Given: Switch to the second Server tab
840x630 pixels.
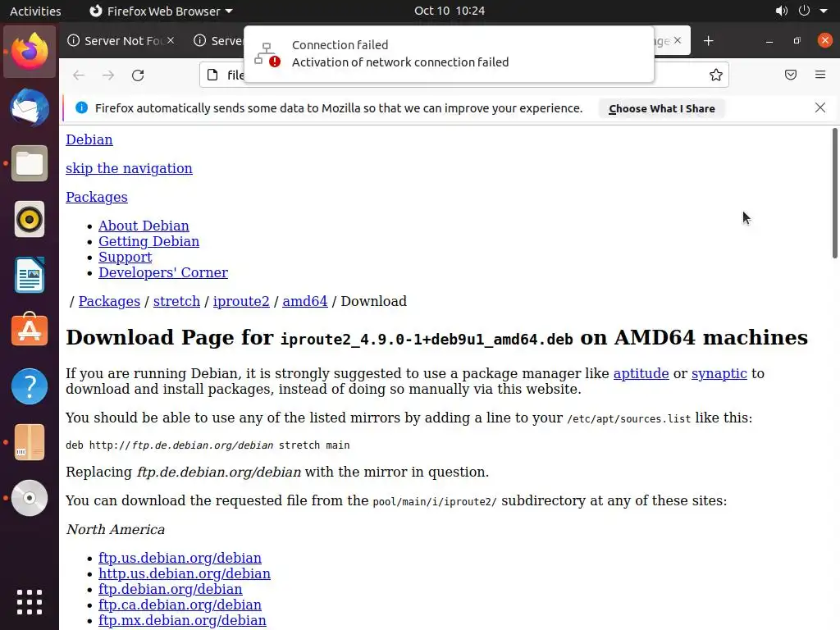Looking at the screenshot, I should point(218,41).
